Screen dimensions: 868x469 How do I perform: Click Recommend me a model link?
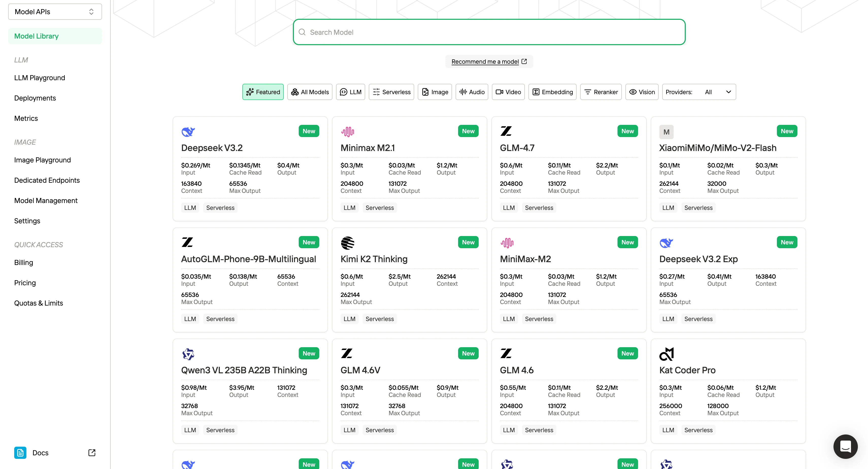pyautogui.click(x=485, y=61)
